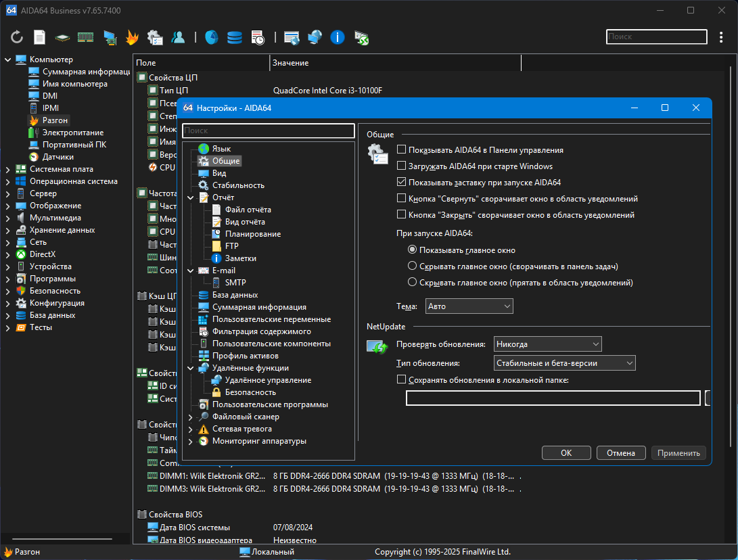Toggle the Кнопка "Закрыть" notification area checkbox
Screen dimensions: 738x560
tap(402, 214)
